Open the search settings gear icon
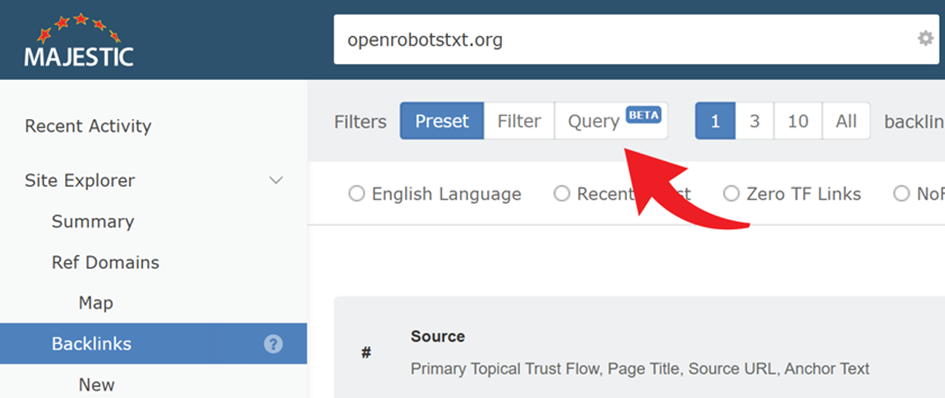 tap(925, 39)
